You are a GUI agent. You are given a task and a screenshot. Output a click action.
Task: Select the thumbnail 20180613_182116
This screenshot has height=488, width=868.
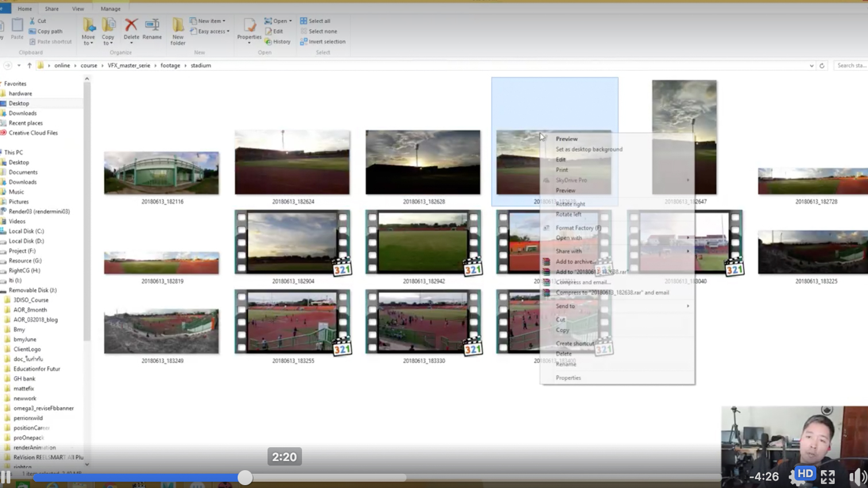(161, 173)
